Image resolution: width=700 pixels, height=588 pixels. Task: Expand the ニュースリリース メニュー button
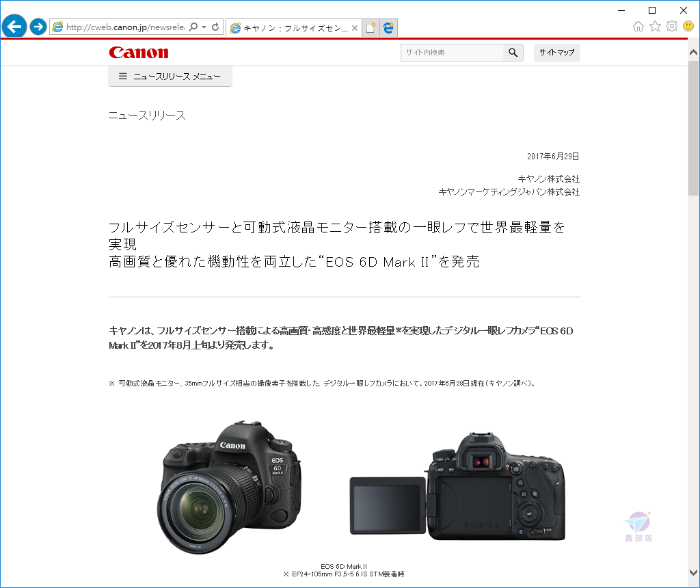(x=170, y=76)
